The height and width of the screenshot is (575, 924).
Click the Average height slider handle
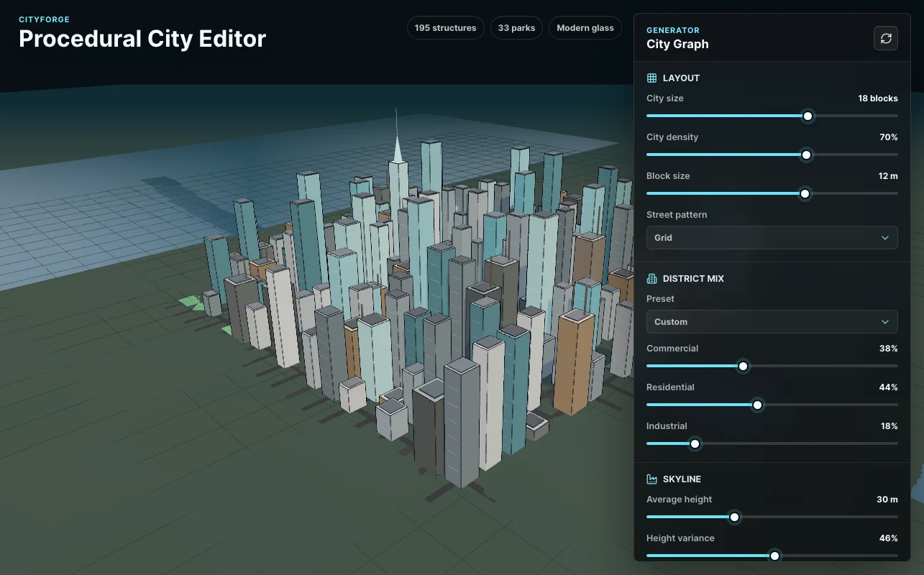tap(734, 517)
